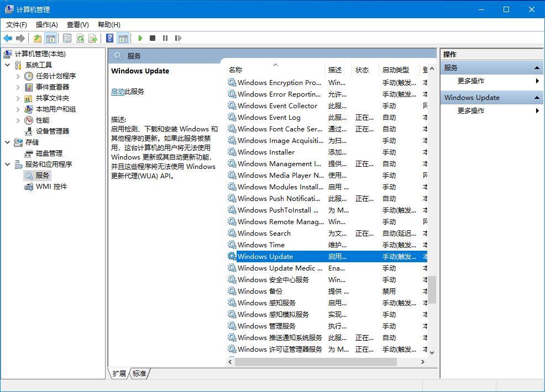Image resolution: width=545 pixels, height=392 pixels.
Task: Select WMI 控件 in the tree
Action: [x=51, y=187]
